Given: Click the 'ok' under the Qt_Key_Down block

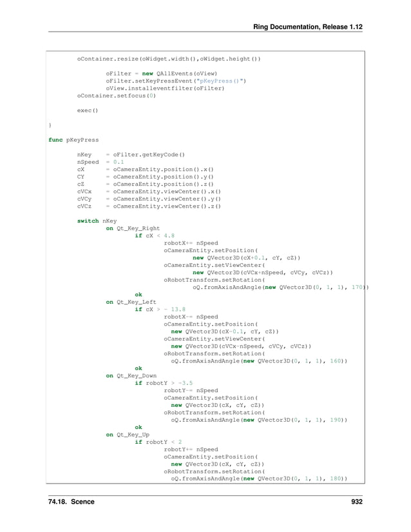Looking at the screenshot, I should click(x=139, y=427).
